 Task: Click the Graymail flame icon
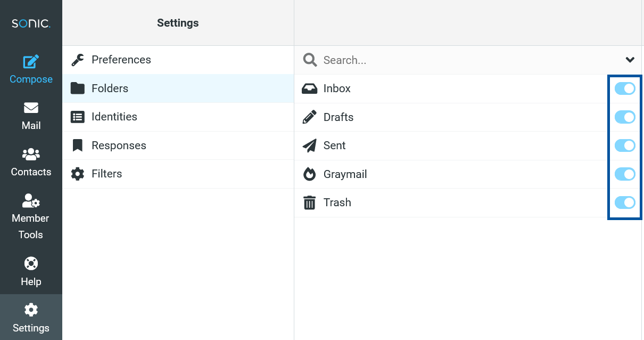[309, 174]
